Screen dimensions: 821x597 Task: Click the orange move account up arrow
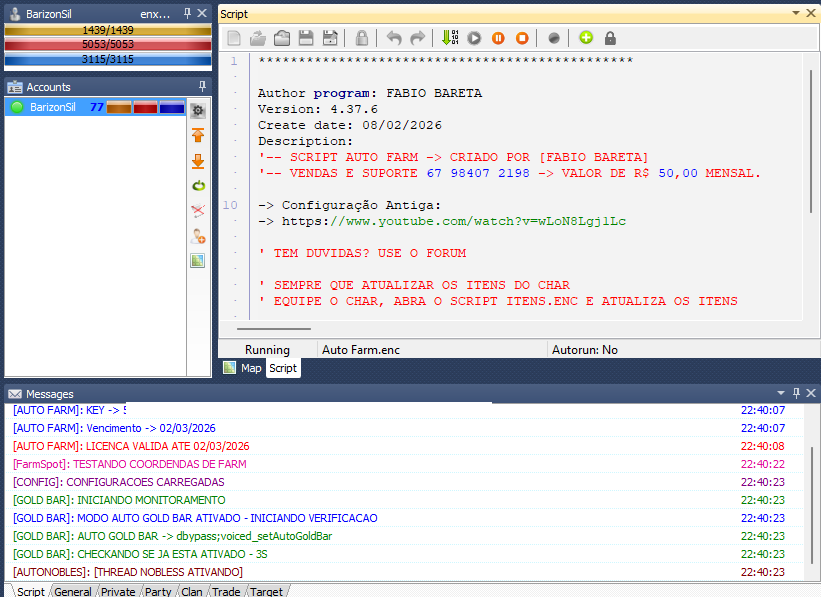coord(198,135)
